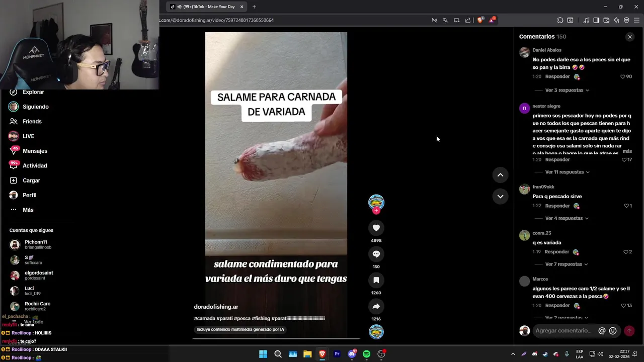Expand nestor alegre comment with 'más'

point(627,151)
